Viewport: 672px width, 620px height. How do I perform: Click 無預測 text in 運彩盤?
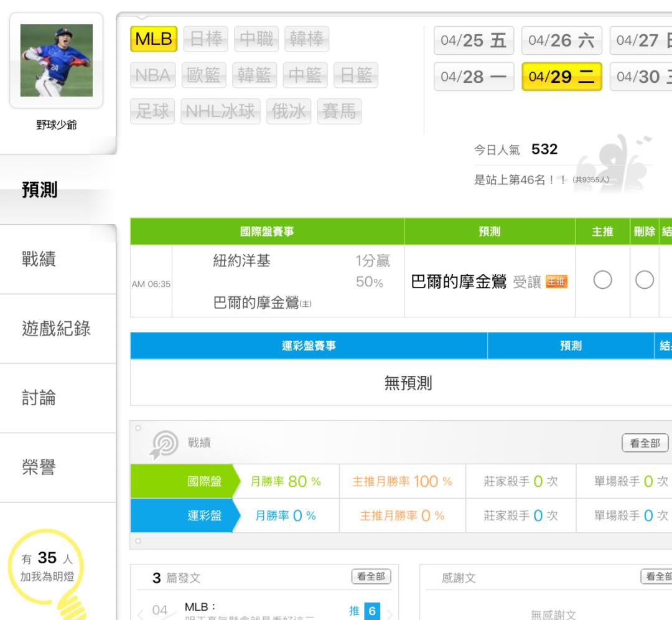tap(408, 383)
